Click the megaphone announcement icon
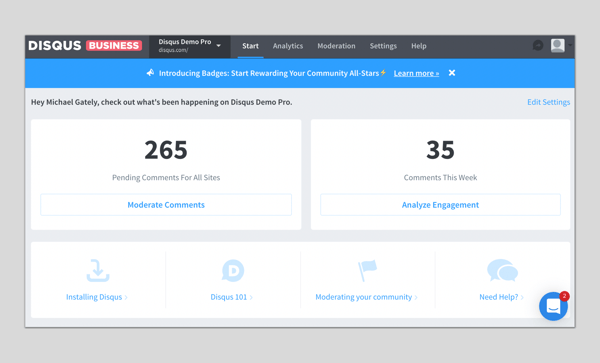 pos(150,73)
